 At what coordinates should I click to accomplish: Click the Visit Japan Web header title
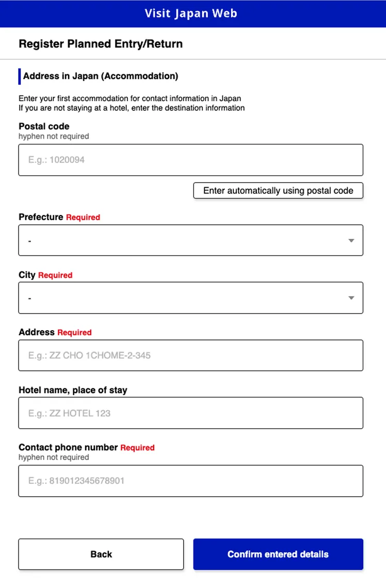[191, 13]
